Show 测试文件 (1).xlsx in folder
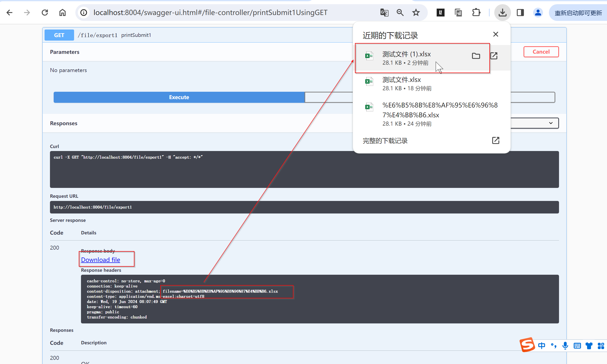This screenshot has height=364, width=607. click(x=476, y=56)
